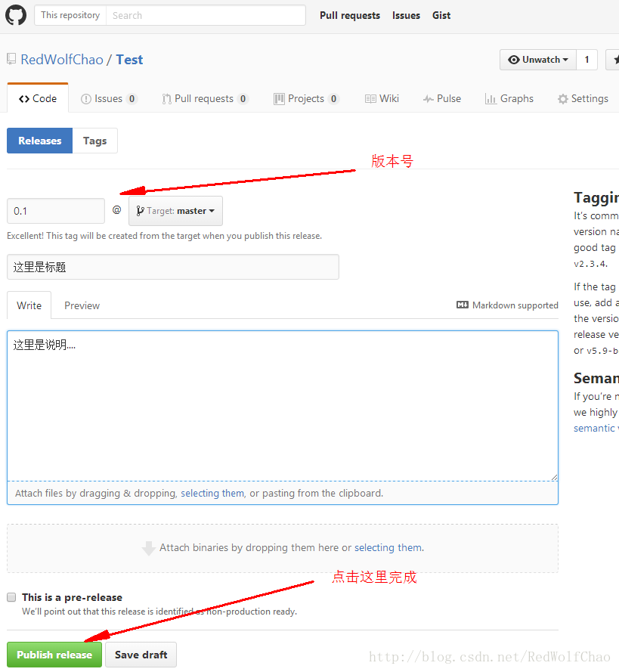Open the Pulse tab
Viewport: 619px width, 672px height.
442,98
